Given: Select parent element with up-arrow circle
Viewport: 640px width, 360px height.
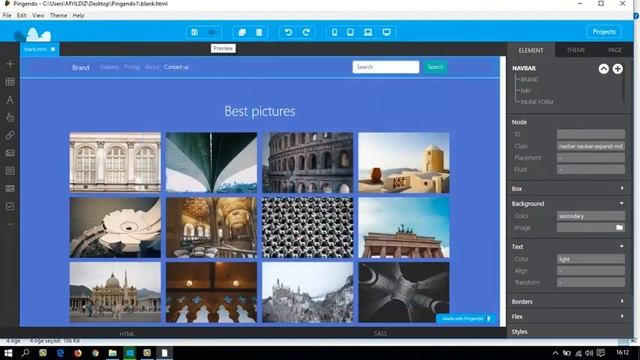Looking at the screenshot, I should pos(604,69).
